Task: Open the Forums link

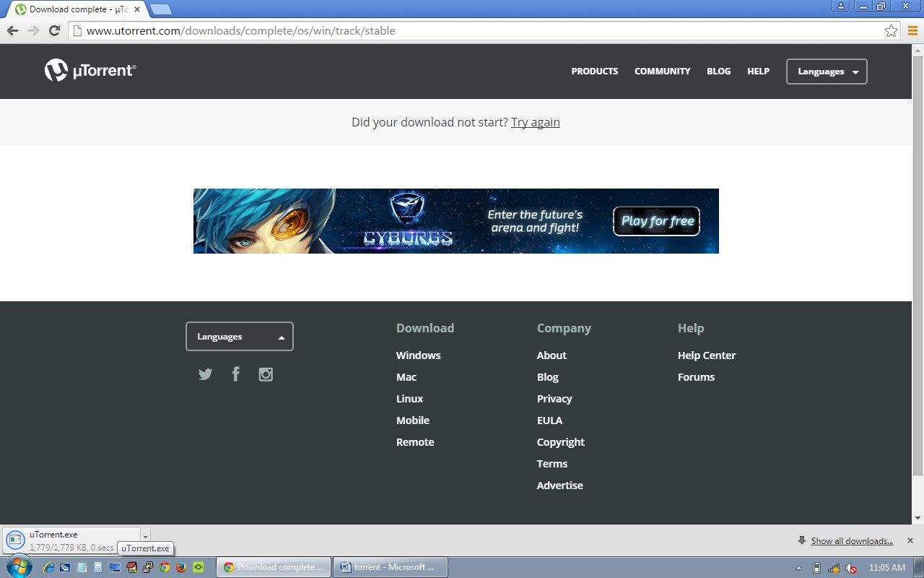Action: [x=696, y=377]
